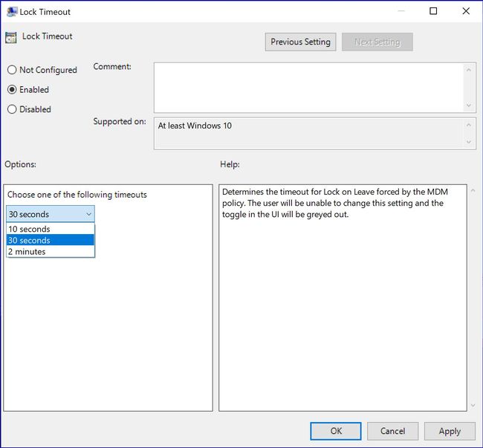
Task: Click the Lock Timeout title bar icon
Action: 12,12
